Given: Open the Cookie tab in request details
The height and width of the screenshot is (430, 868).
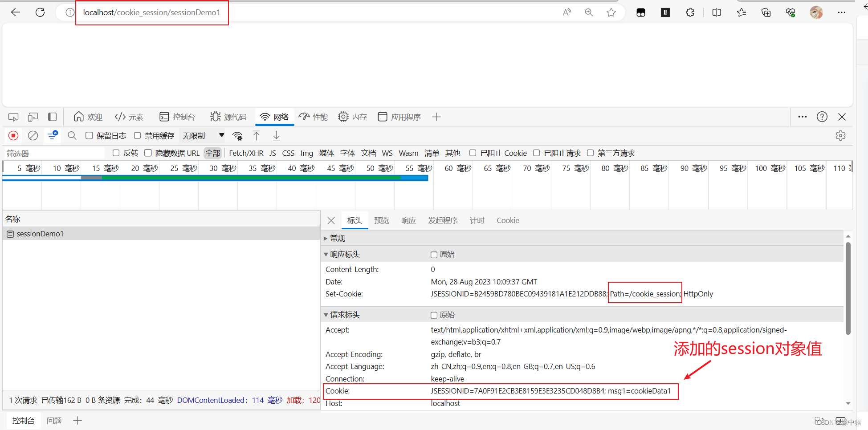Looking at the screenshot, I should 508,220.
